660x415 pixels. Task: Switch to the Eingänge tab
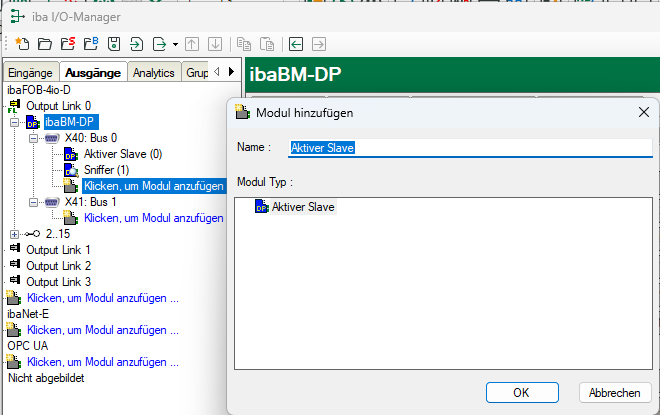(31, 72)
